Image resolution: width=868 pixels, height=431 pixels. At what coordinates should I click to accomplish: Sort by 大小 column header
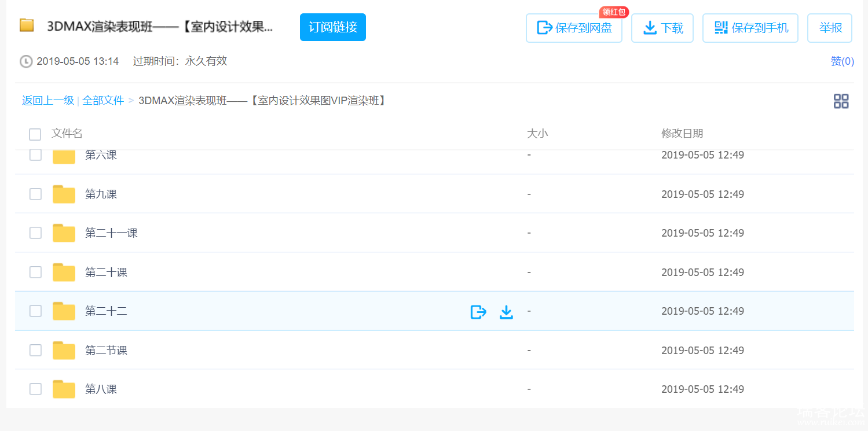point(537,134)
